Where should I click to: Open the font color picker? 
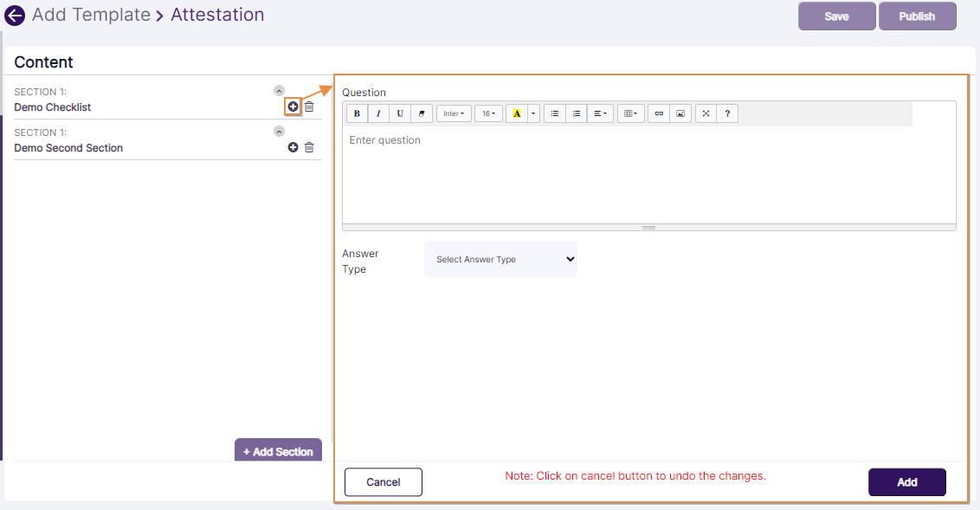click(517, 113)
